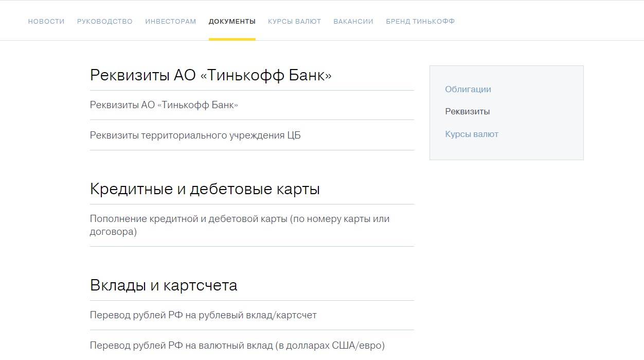Click the large Реквизиты АО «Тинькофф Банк» heading
The width and height of the screenshot is (644, 360).
tap(211, 75)
